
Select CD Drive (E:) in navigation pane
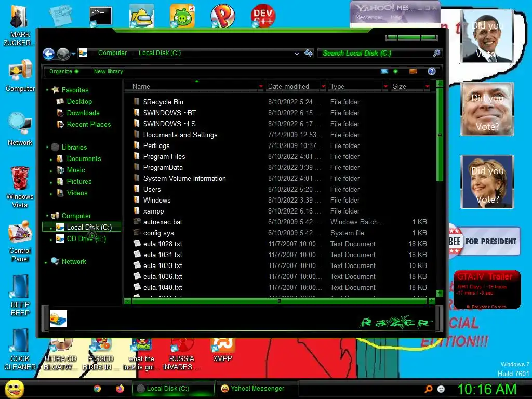click(x=86, y=239)
